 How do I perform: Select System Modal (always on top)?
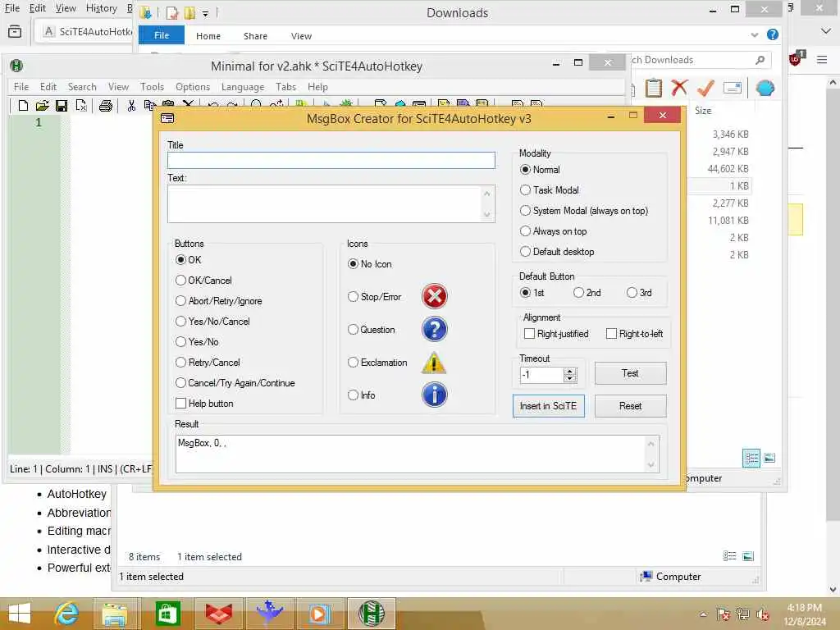584,211
